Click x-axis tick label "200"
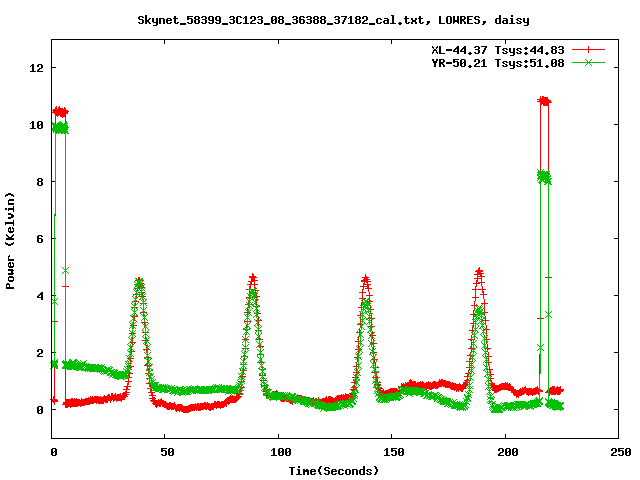Viewport: 640px width, 480px height. 507,452
